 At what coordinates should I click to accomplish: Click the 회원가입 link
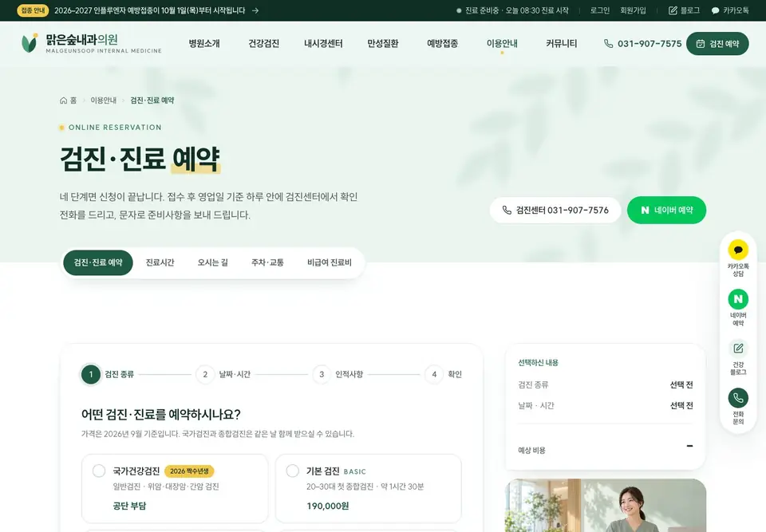[633, 10]
